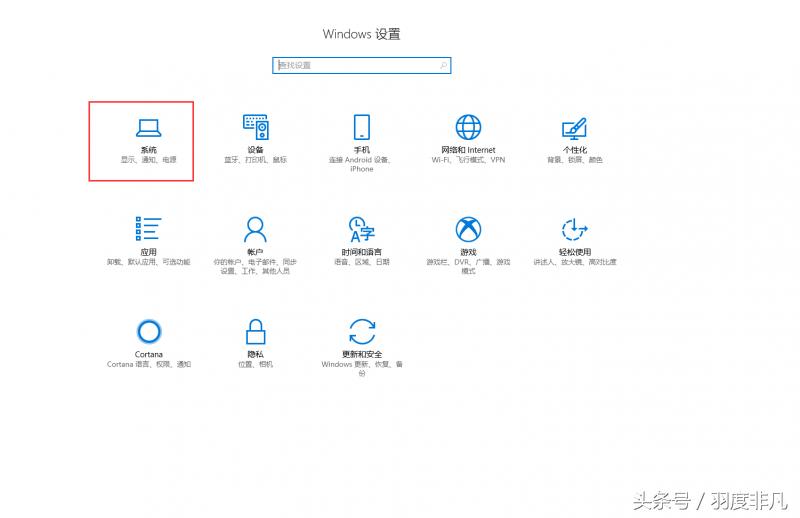The height and width of the screenshot is (518, 800).
Task: Click the 时间和语言 label text
Action: (x=362, y=252)
